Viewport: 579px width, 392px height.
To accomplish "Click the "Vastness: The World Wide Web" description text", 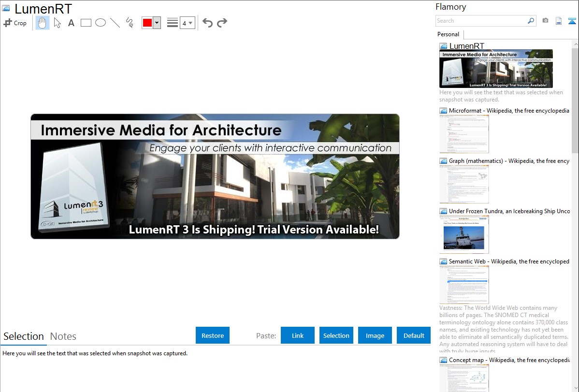I will [x=504, y=329].
